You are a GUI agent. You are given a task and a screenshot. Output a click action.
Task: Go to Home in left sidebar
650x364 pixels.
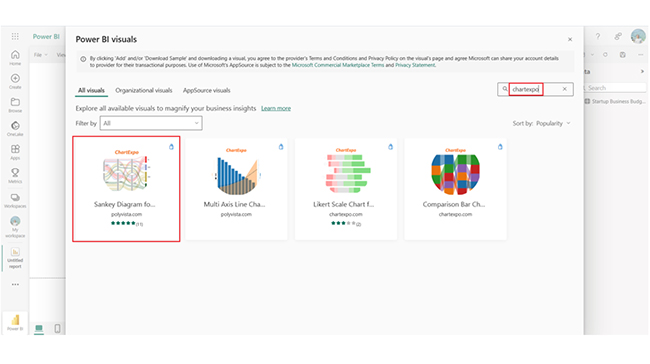click(x=15, y=58)
